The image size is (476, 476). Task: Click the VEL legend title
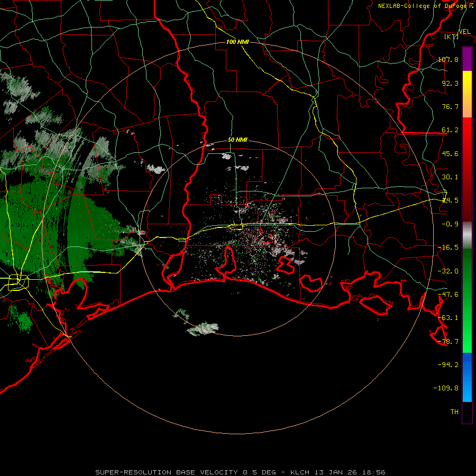click(464, 32)
